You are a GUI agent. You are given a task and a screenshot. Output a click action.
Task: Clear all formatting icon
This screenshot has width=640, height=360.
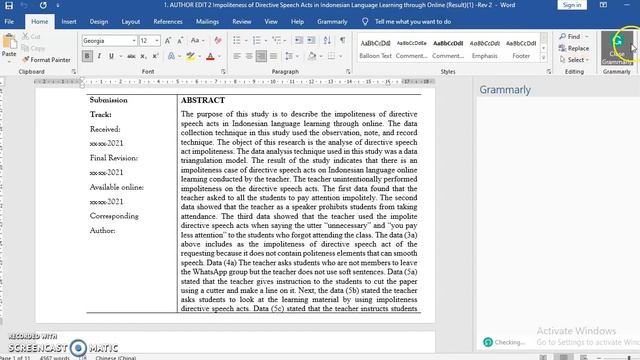pyautogui.click(x=218, y=40)
